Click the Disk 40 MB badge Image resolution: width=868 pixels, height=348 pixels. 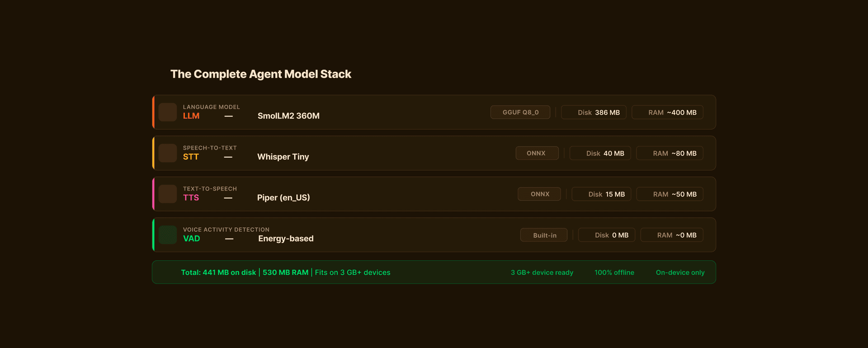click(600, 153)
